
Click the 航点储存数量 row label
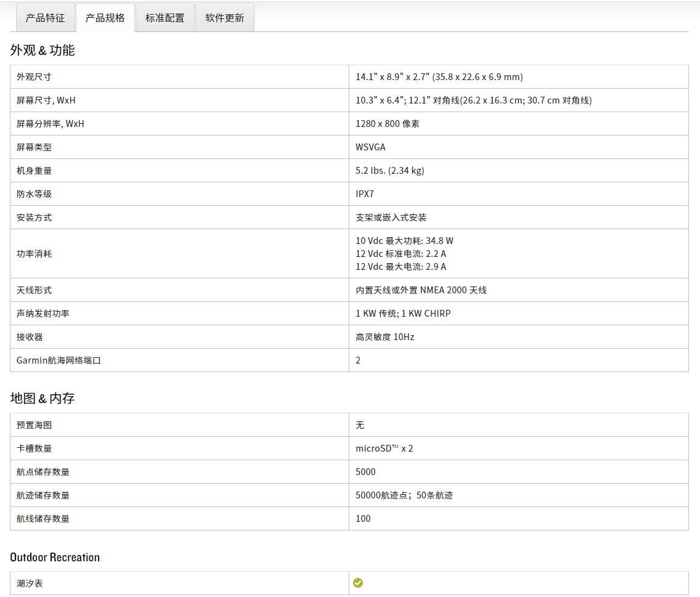tap(43, 472)
